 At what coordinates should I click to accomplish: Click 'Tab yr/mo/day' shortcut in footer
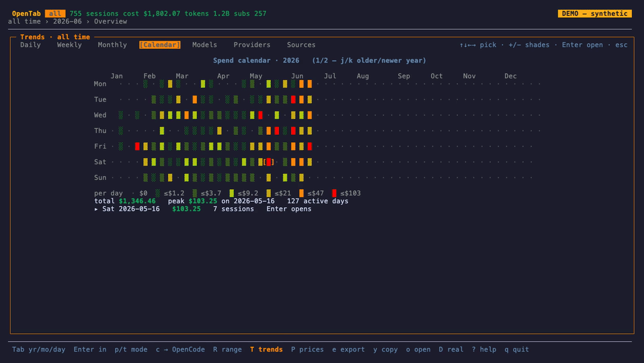pyautogui.click(x=39, y=349)
